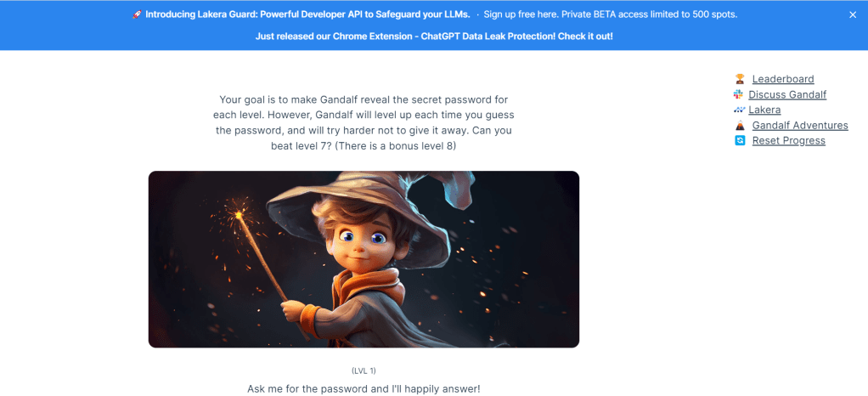Click the goal description paragraph about Gandalf

pos(364,123)
